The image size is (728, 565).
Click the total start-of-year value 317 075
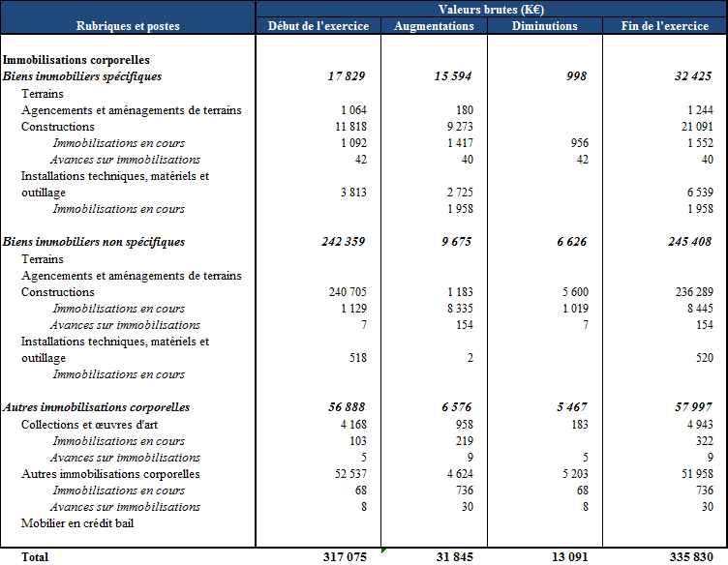click(x=345, y=556)
